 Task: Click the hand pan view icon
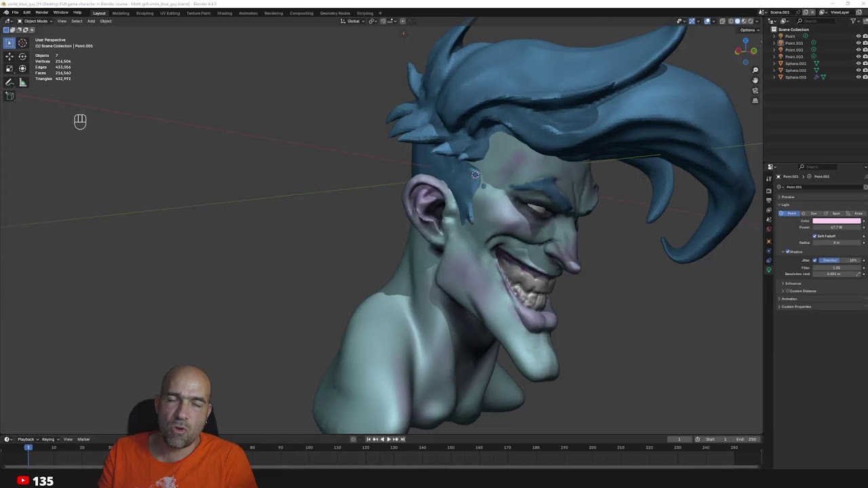click(755, 80)
